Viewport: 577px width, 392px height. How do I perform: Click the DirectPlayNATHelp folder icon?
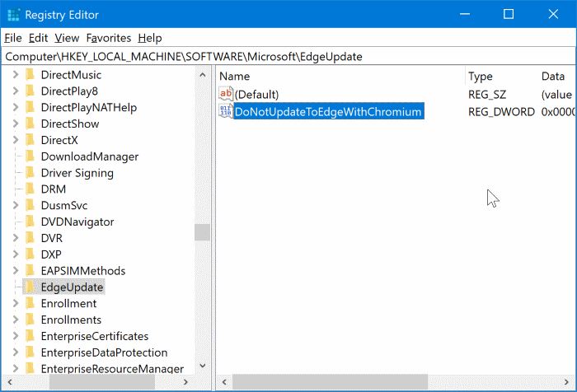pos(30,107)
